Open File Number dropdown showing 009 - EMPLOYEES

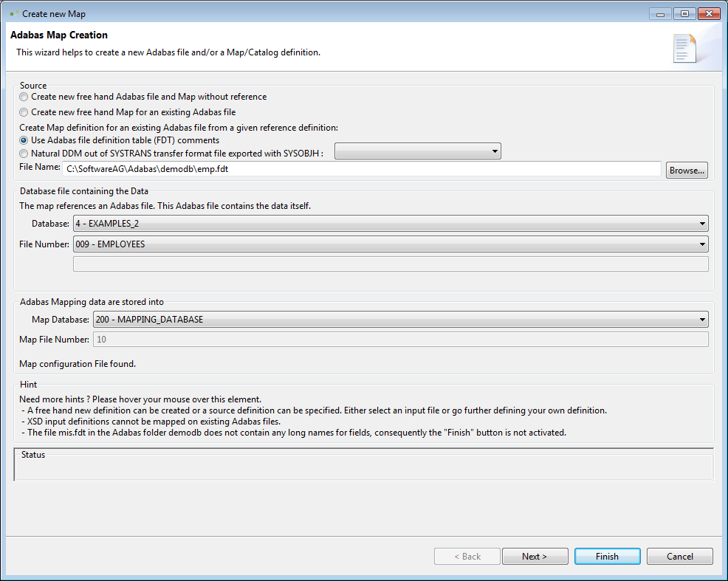coord(391,244)
